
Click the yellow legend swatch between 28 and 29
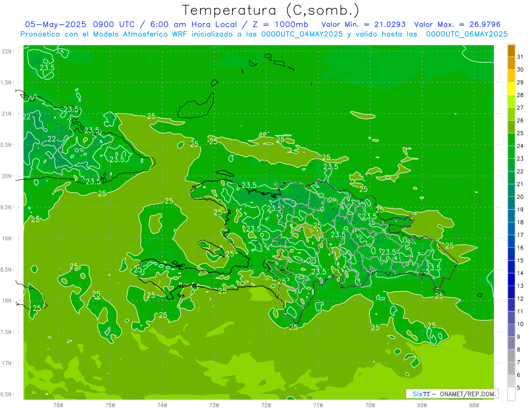(511, 89)
